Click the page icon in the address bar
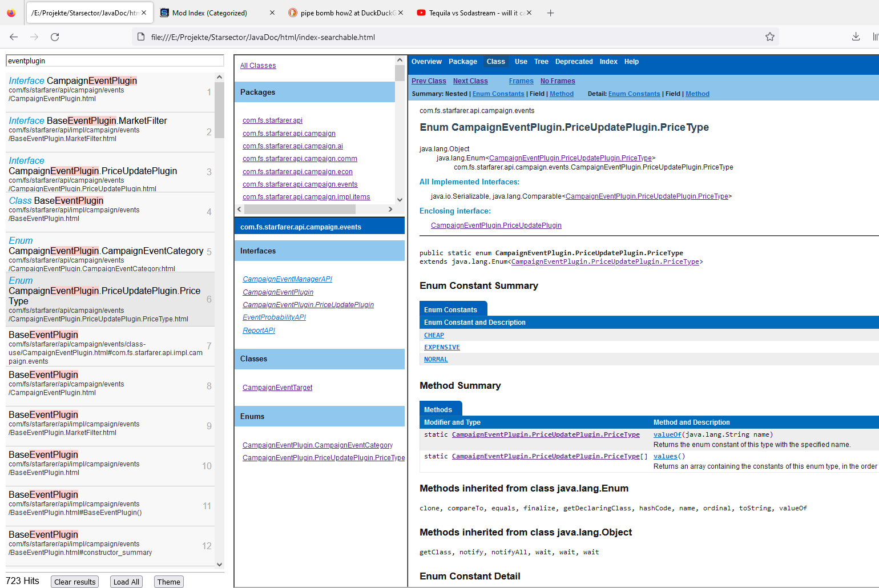879x588 pixels. click(x=141, y=37)
